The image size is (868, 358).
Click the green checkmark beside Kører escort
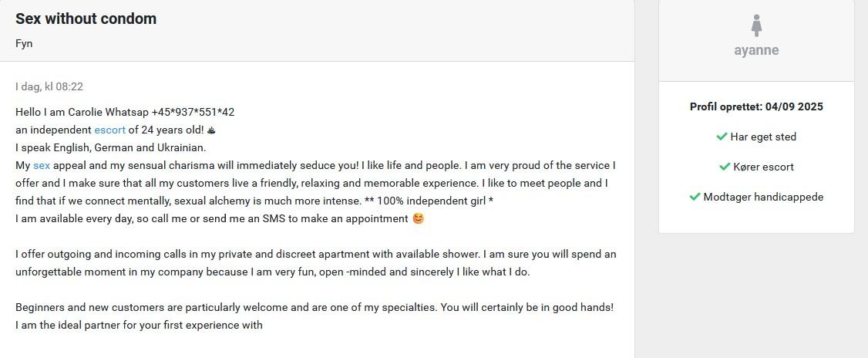[x=725, y=167]
